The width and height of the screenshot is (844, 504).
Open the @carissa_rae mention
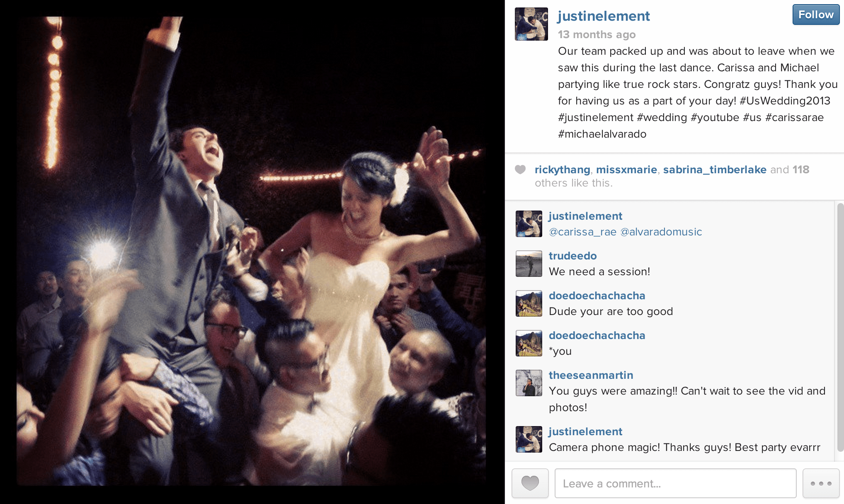pyautogui.click(x=582, y=232)
